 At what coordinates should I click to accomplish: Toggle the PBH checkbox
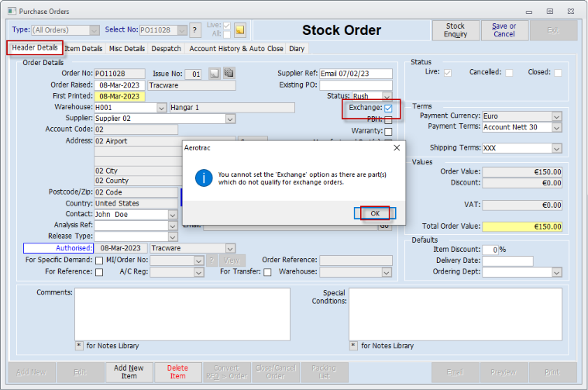click(x=388, y=120)
